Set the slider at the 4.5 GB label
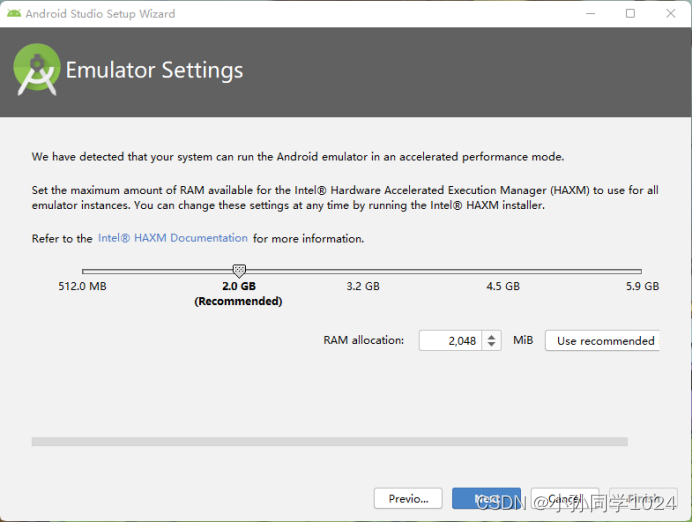This screenshot has width=692, height=522. click(x=503, y=286)
